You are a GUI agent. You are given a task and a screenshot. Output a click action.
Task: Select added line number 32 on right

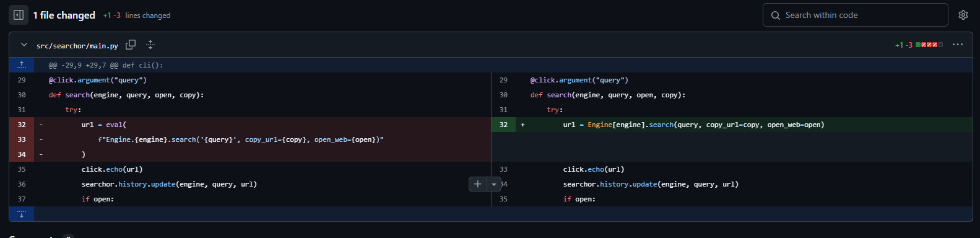(x=503, y=125)
